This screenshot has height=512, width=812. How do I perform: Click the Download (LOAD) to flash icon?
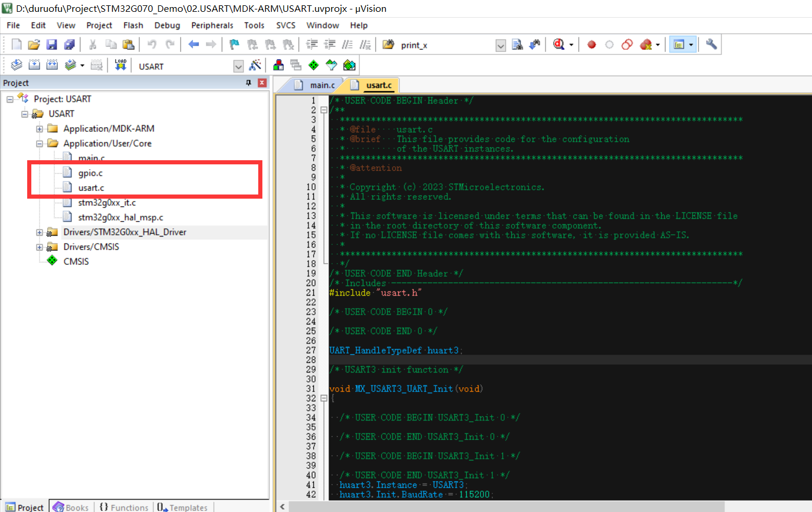click(121, 65)
